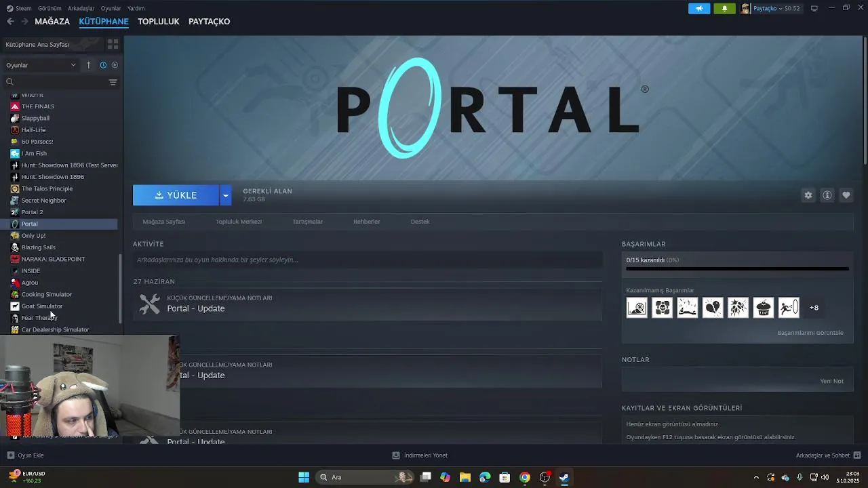Toggle the ready-to-play filter icon
Viewport: 868px width, 488px height.
(x=115, y=65)
